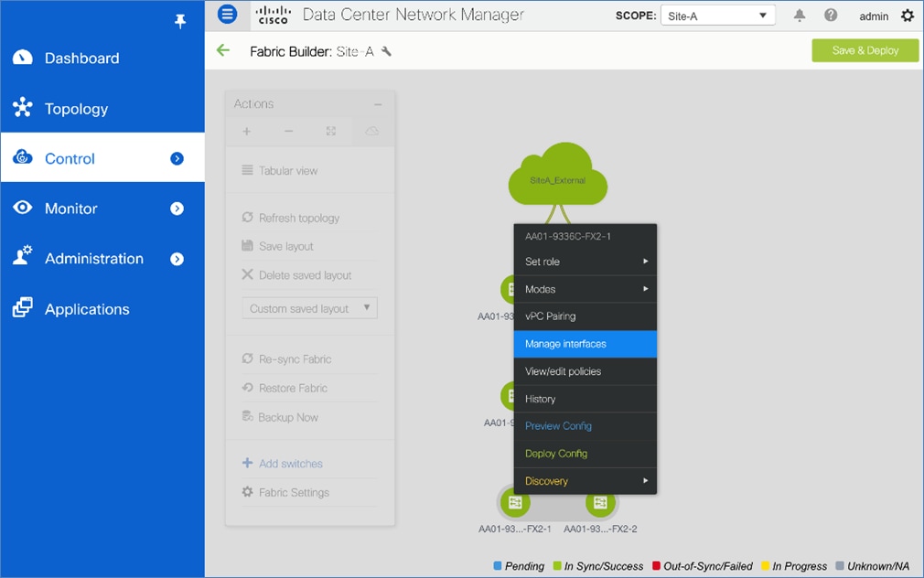Expand the Monitor submenu arrow

click(x=177, y=209)
